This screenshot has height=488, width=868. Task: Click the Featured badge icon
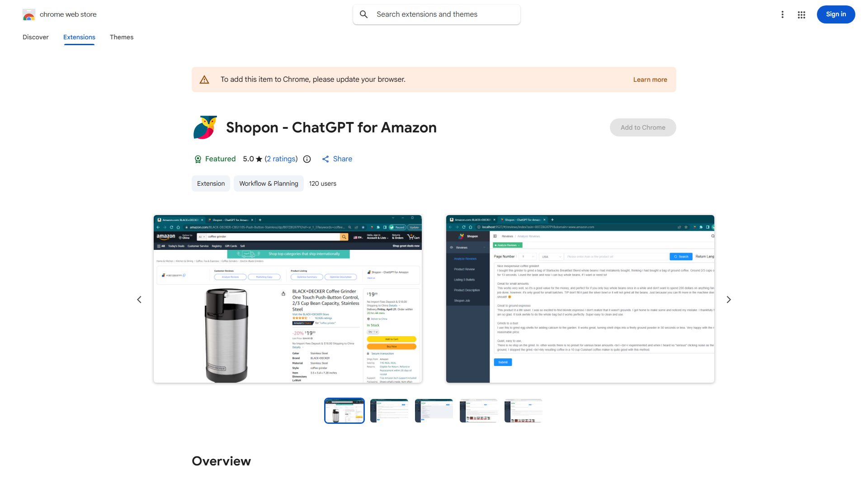pos(198,159)
